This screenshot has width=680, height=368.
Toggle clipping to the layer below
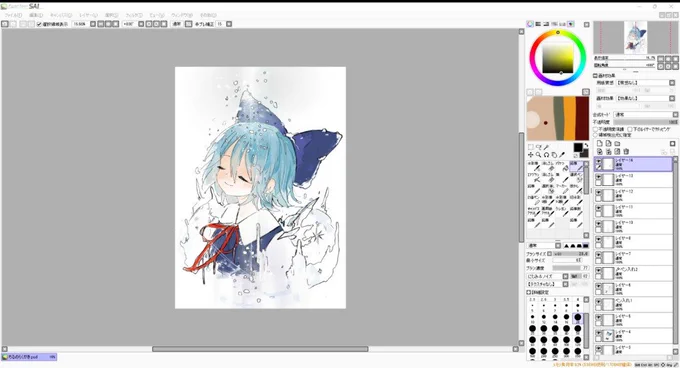click(630, 129)
